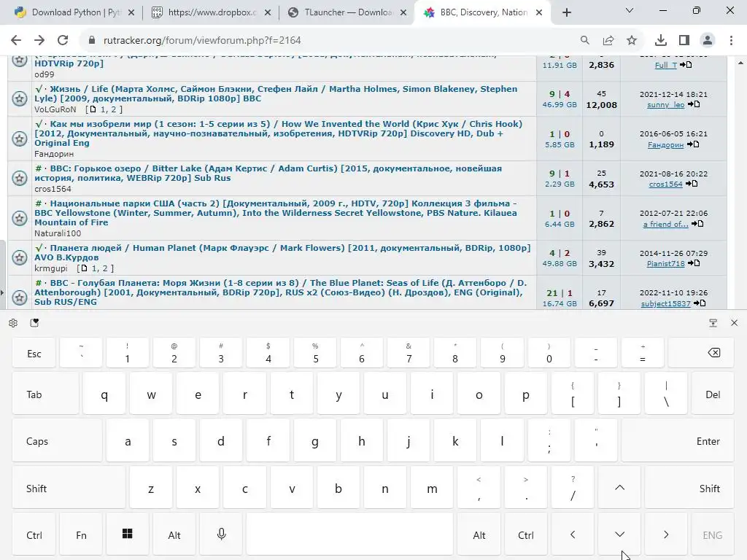Tap the Windows logo key

pyautogui.click(x=128, y=534)
